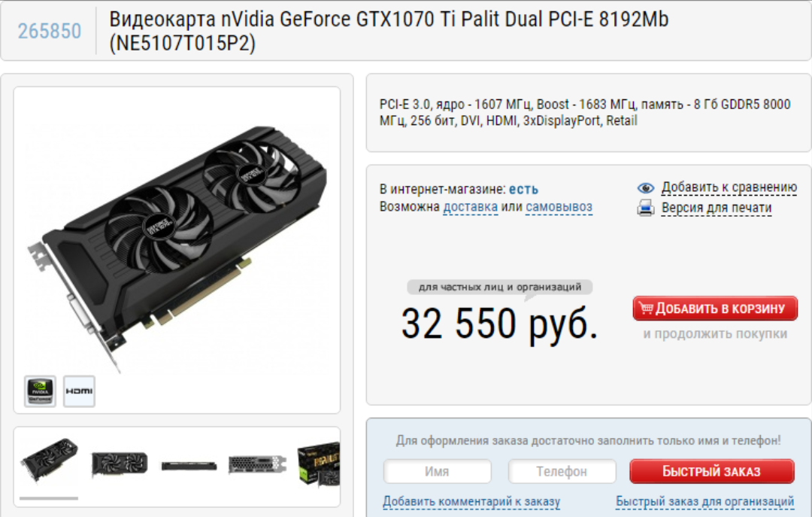Click the Быстрый заказ button
This screenshot has width=812, height=517.
(x=711, y=471)
